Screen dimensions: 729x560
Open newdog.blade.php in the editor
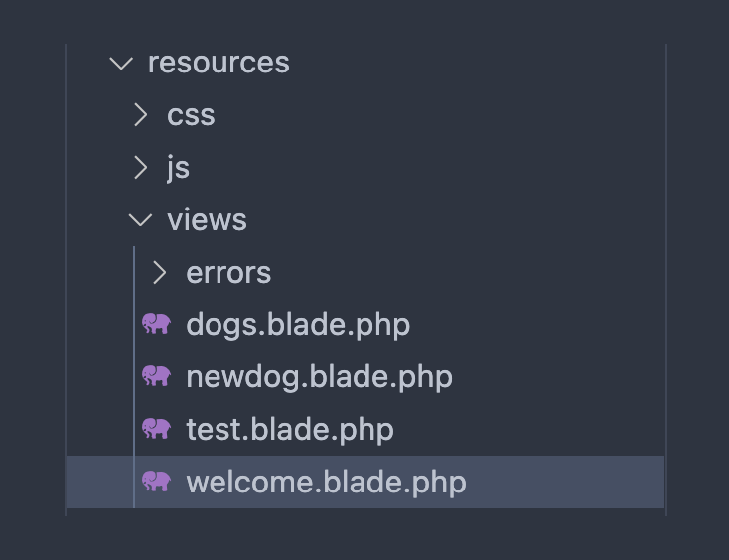(x=319, y=377)
